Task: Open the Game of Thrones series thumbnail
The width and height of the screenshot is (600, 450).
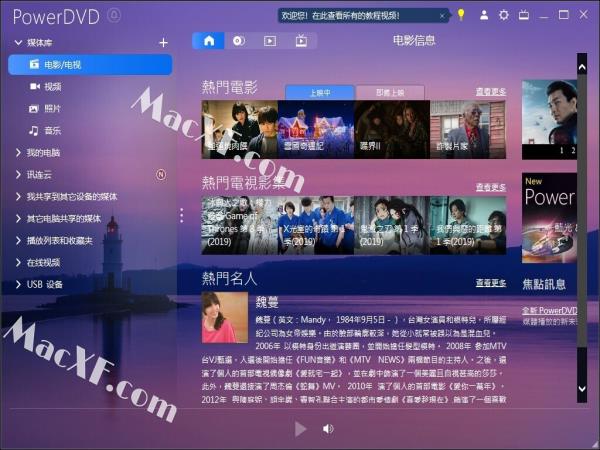Action: click(x=240, y=225)
